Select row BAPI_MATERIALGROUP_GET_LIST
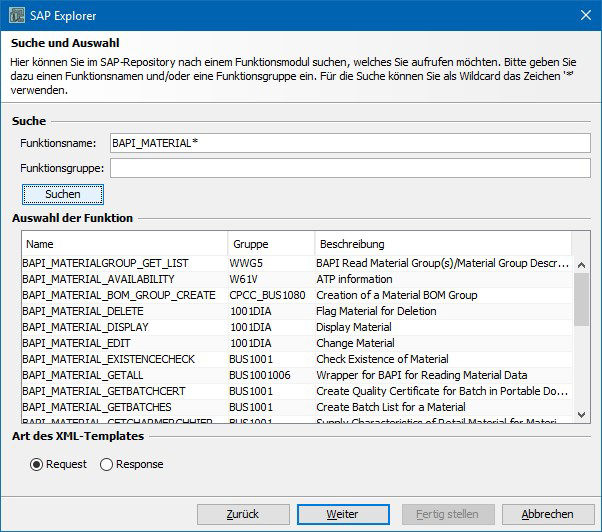This screenshot has height=532, width=602. pyautogui.click(x=297, y=263)
